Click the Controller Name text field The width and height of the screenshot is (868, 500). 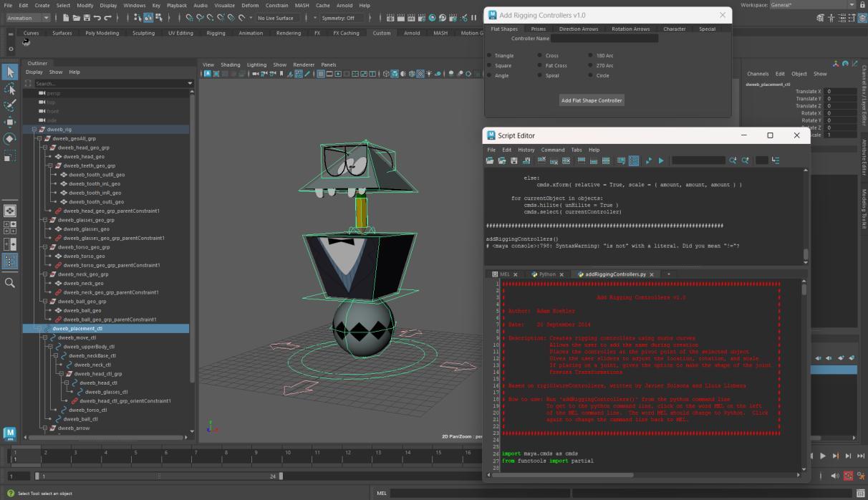pos(604,39)
